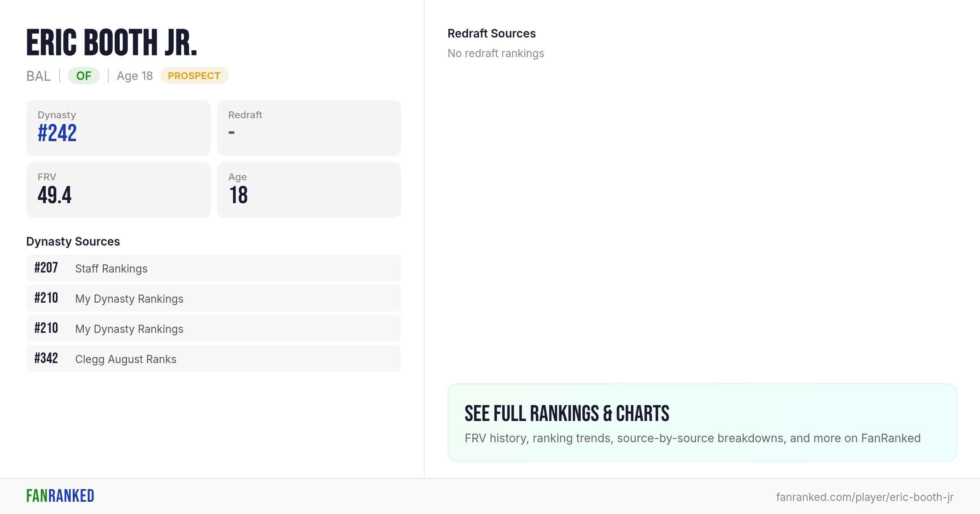Select the Age 18 stat card
The image size is (980, 514).
click(x=309, y=190)
